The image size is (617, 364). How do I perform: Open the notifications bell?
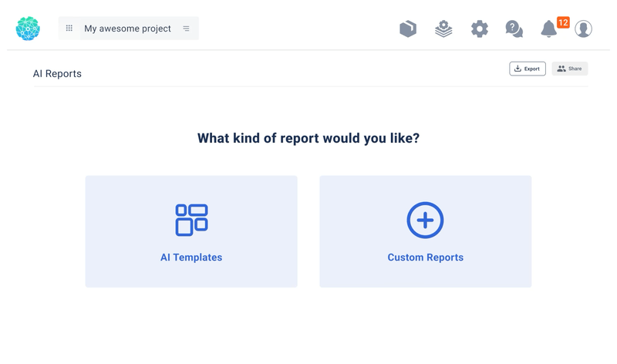tap(548, 29)
